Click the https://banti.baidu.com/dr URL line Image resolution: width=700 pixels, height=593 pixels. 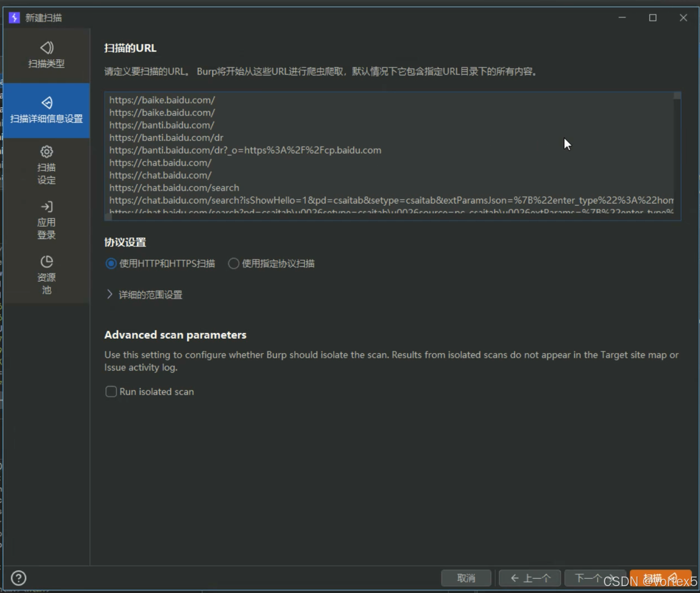166,138
